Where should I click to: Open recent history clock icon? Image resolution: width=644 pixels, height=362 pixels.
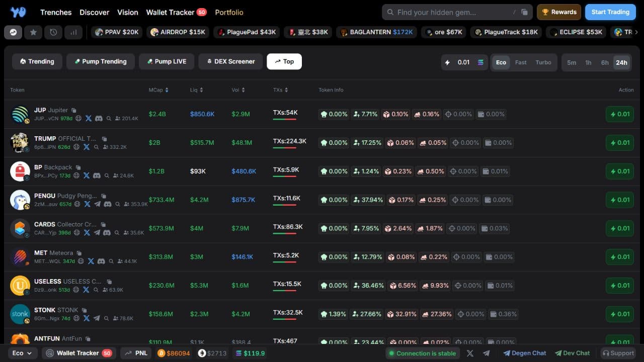[x=53, y=32]
